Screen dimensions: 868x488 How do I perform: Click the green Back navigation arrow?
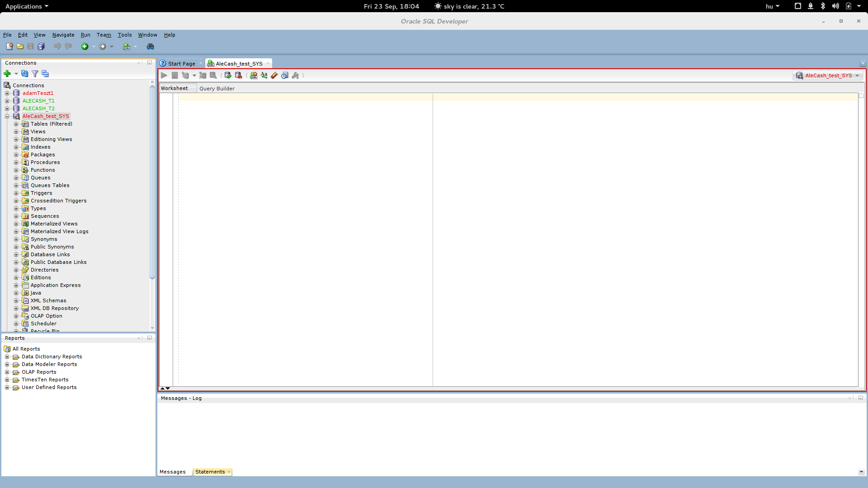pyautogui.click(x=85, y=47)
